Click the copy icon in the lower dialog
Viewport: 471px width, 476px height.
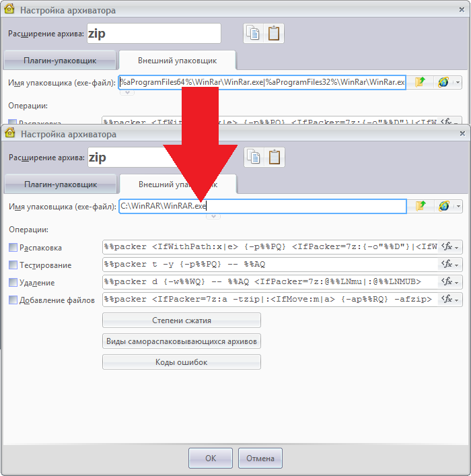click(253, 157)
